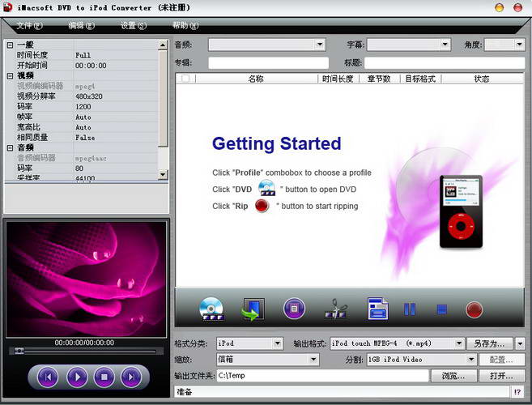Click the 另存为... button
This screenshot has width=532, height=405.
coord(489,343)
